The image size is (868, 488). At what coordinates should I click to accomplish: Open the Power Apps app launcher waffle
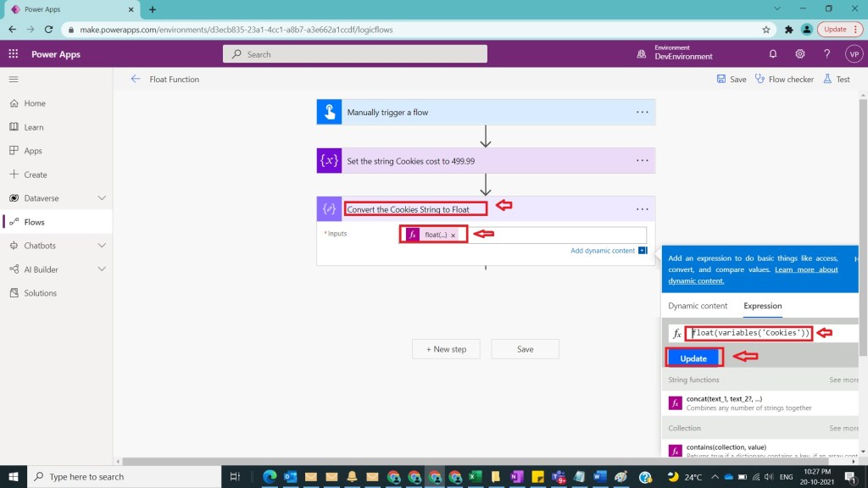[13, 54]
